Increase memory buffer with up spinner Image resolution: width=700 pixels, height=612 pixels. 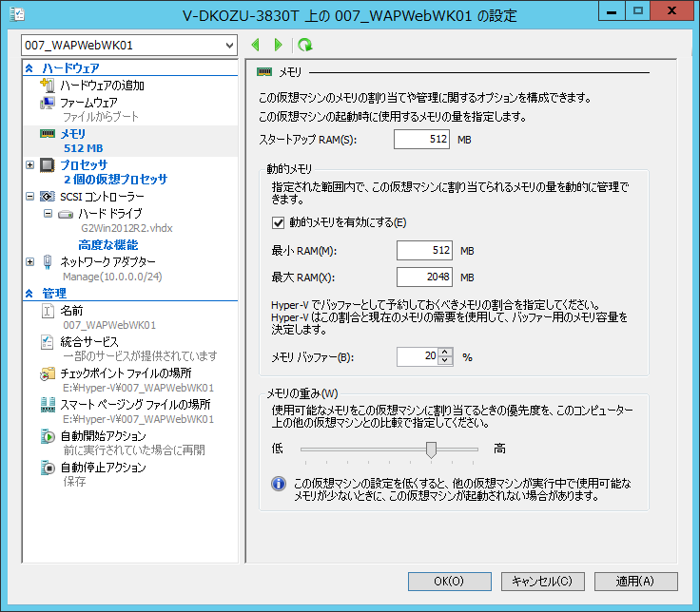click(x=445, y=353)
